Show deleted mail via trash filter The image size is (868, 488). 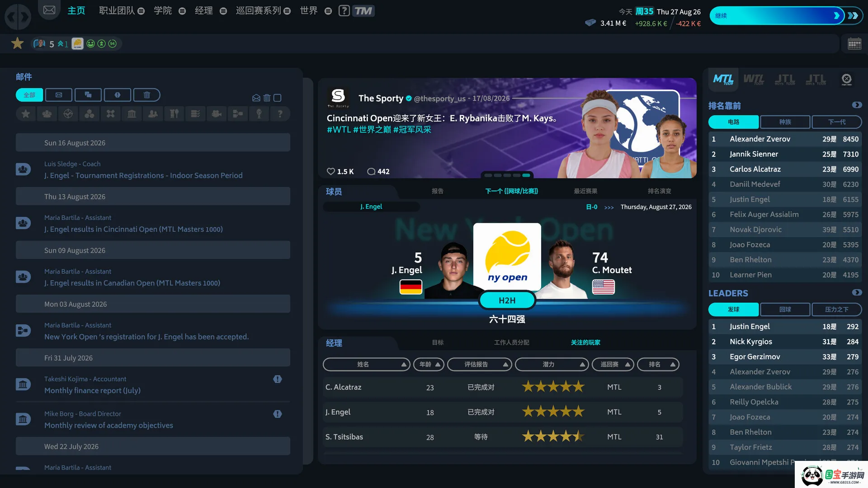click(x=146, y=95)
